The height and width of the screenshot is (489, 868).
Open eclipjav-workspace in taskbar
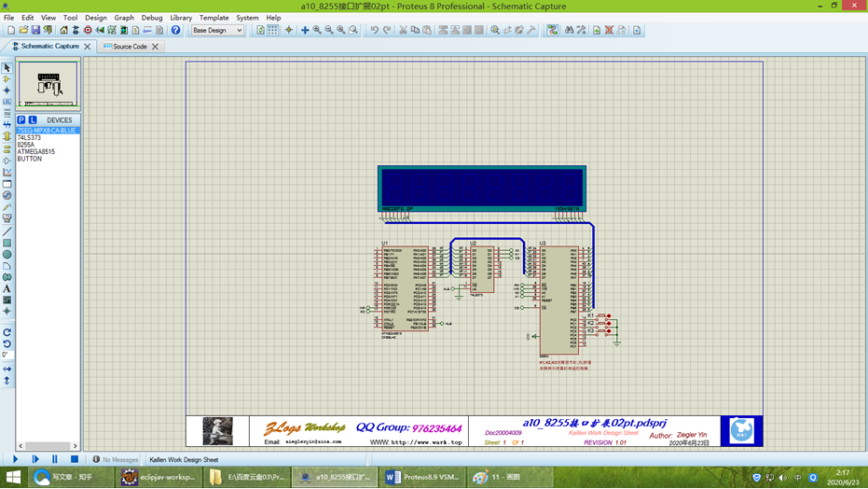(x=159, y=477)
